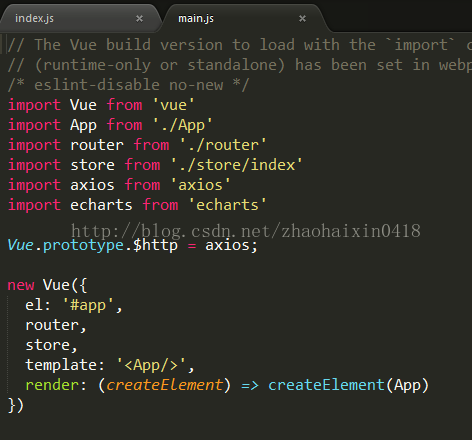Click the template: '<App/>' line
Image resolution: width=472 pixels, height=440 pixels.
click(x=110, y=365)
